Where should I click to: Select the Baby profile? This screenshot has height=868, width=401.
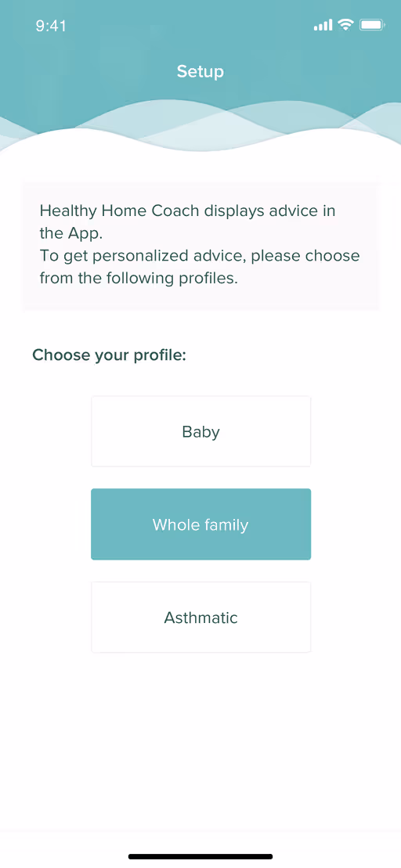tap(200, 431)
